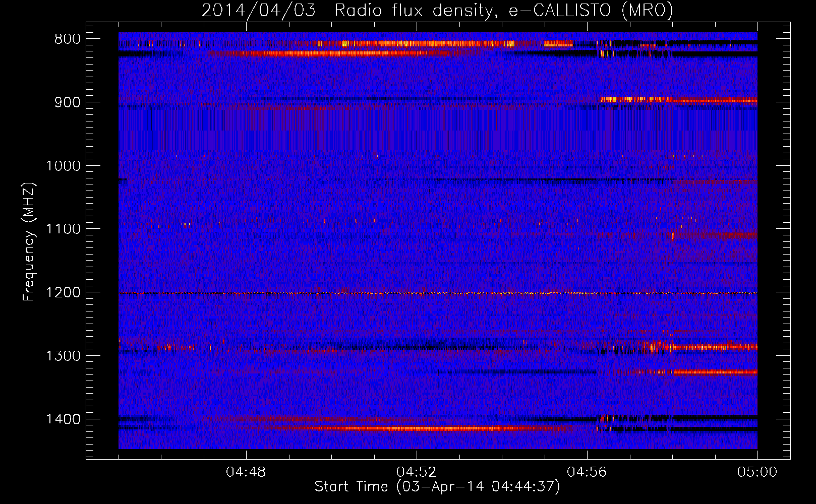Click the 800 frequency tick label
The image size is (816, 504).
67,39
